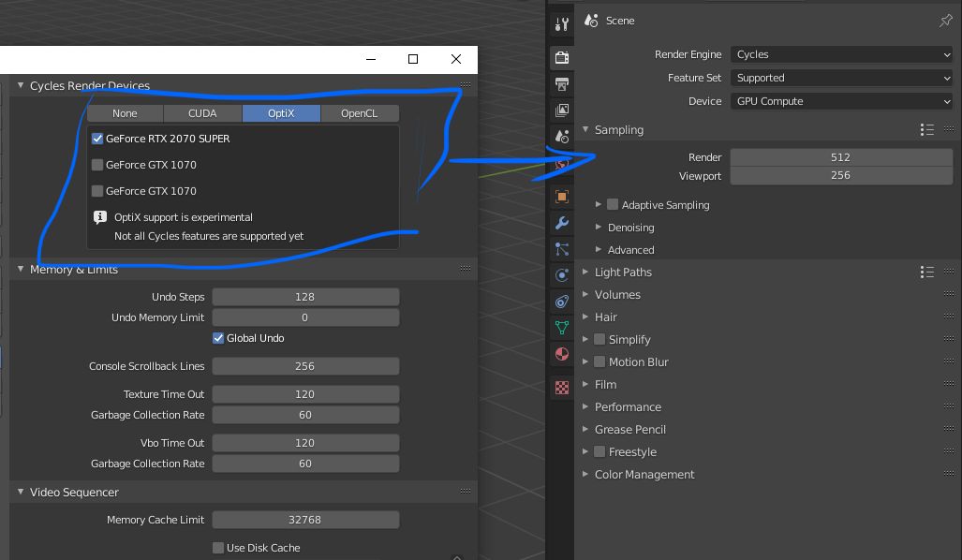Viewport: 962px width, 560px height.
Task: Open the Object Data green triangle tab
Action: click(561, 328)
